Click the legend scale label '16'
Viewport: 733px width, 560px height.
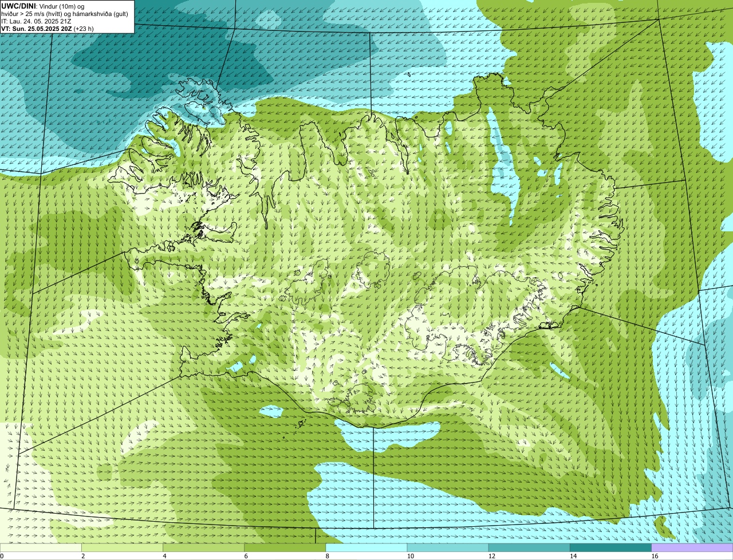655,556
